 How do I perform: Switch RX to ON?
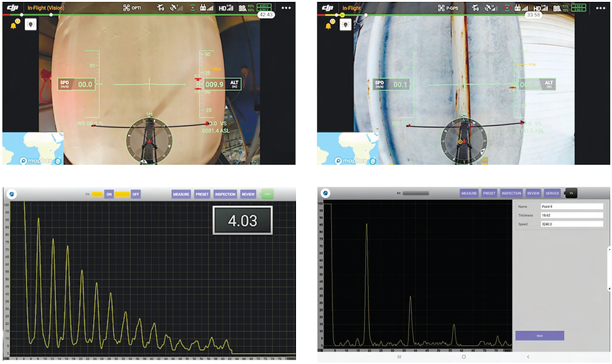(109, 194)
